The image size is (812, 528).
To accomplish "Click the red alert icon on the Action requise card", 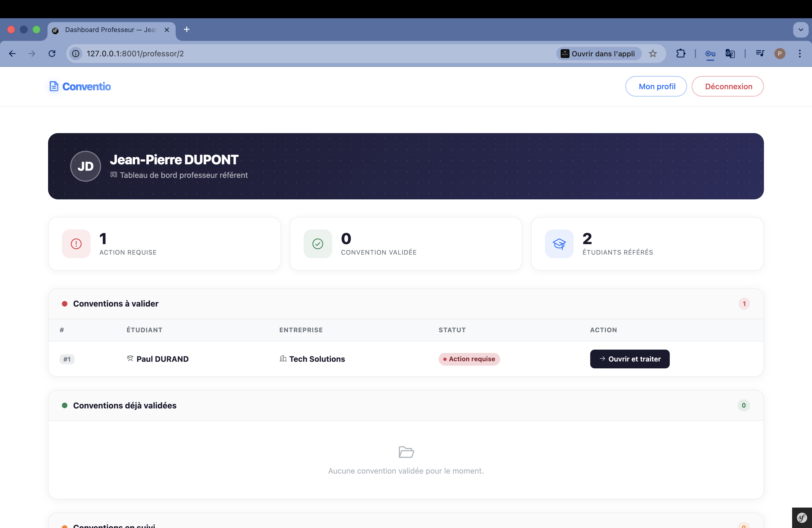I will [76, 244].
